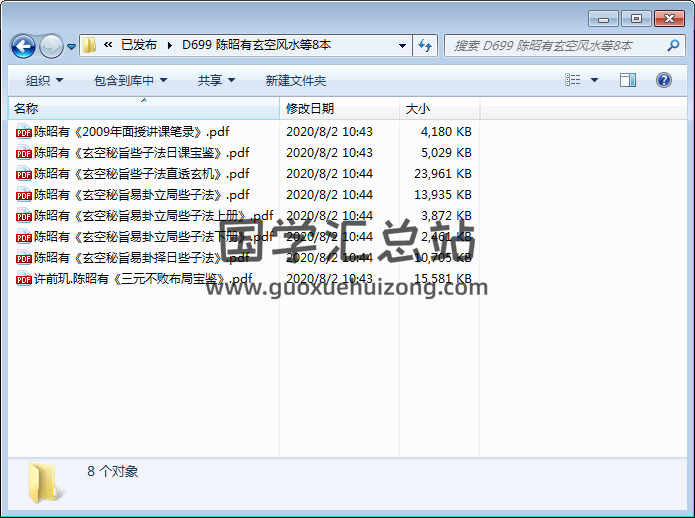Select file name 玄空秘旨易卦择日些子法
Viewport: 695px width, 518px height.
click(x=141, y=257)
